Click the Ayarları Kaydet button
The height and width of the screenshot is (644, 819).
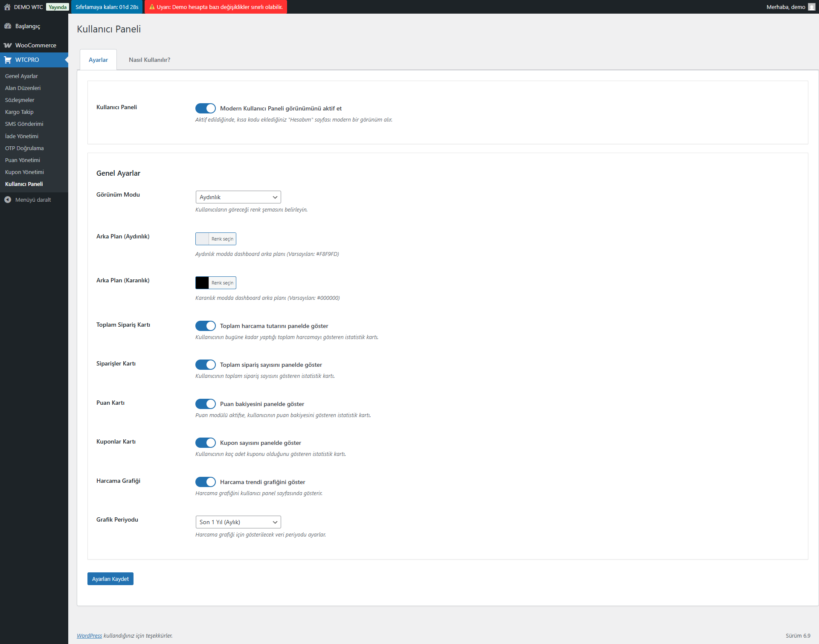click(x=110, y=579)
